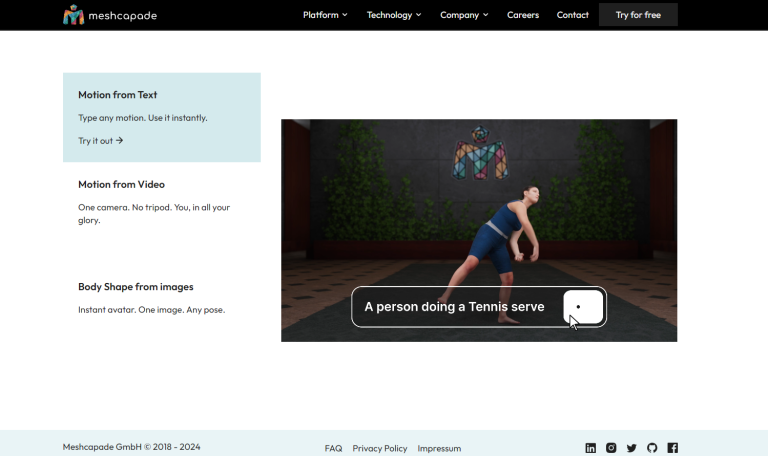Open the Contact page

572,15
